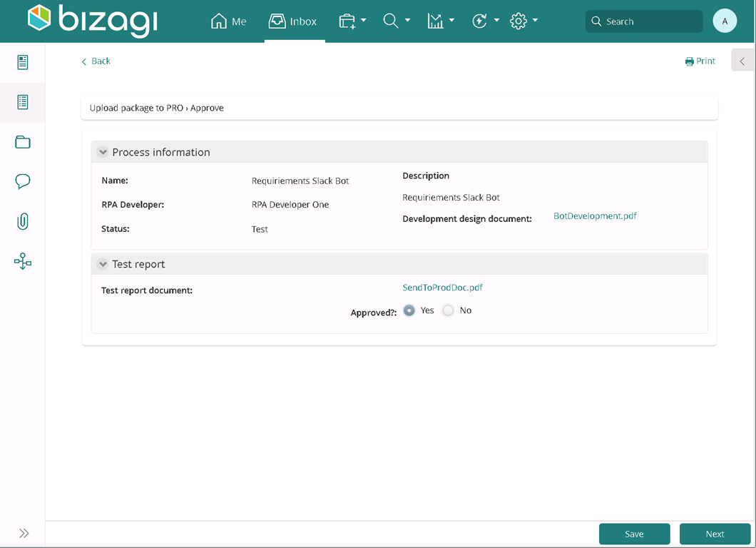Click the Next button
This screenshot has height=548, width=756.
tap(715, 534)
